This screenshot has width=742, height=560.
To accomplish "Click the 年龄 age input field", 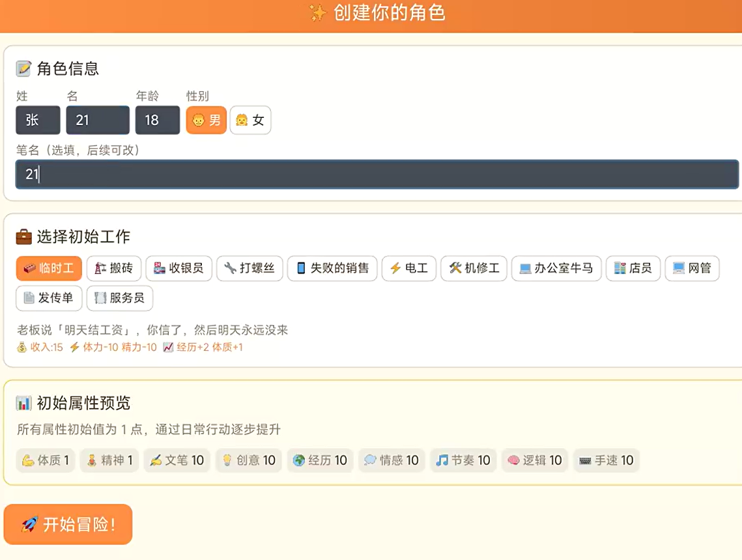I will point(157,120).
